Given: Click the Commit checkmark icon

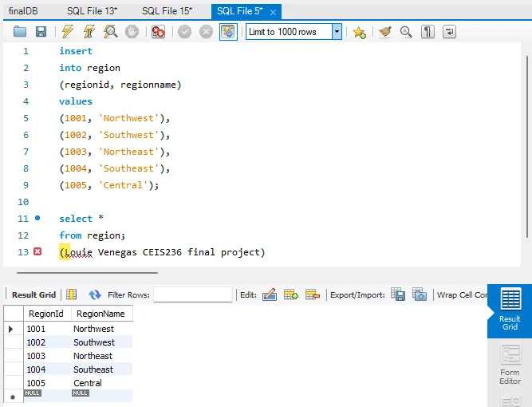Looking at the screenshot, I should pos(184,32).
